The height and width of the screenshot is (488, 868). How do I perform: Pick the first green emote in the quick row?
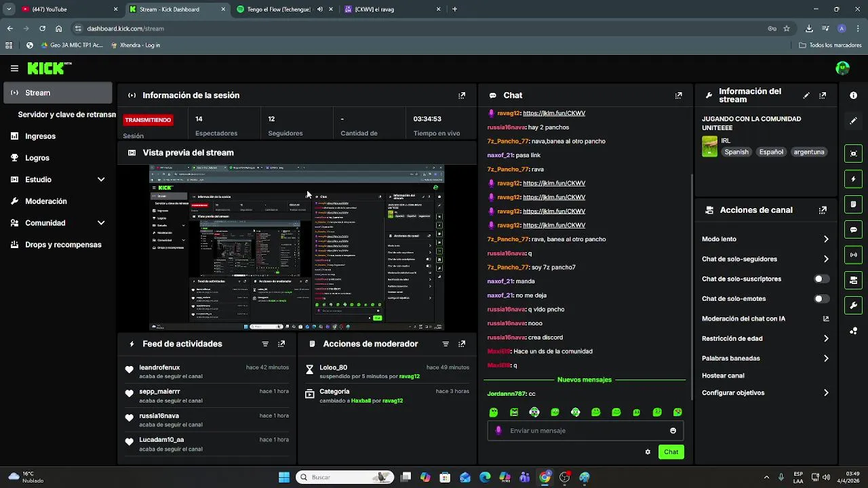494,412
